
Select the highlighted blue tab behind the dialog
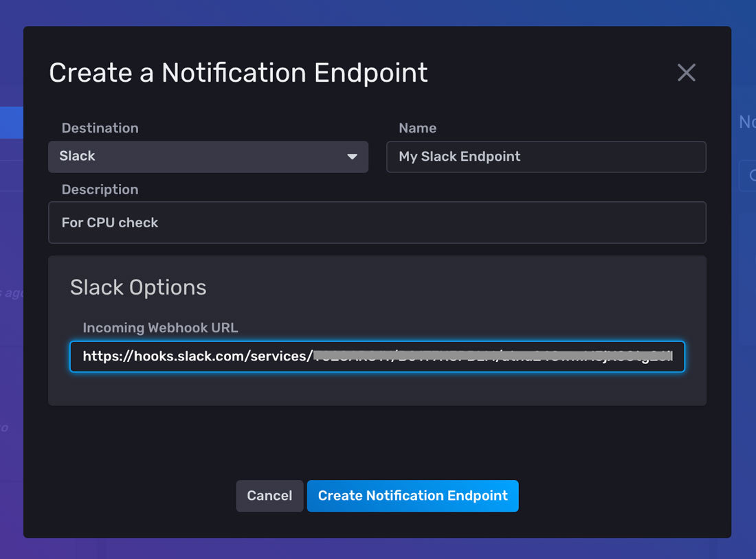12,123
